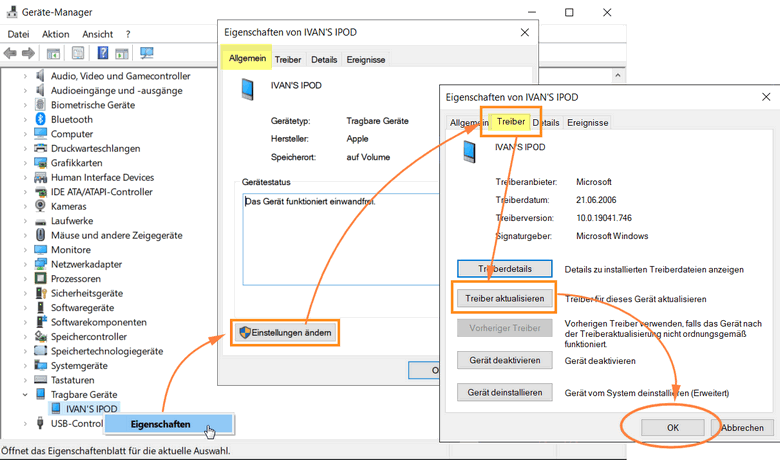780x460 pixels.
Task: Expand the Audio, Video und Gamecontroller chevron
Action: pyautogui.click(x=25, y=76)
